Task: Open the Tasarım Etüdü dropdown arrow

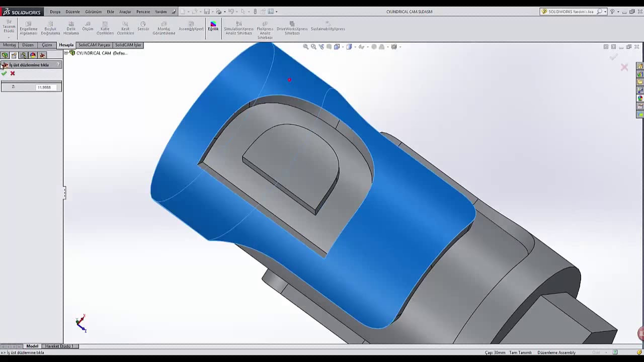Action: (9, 37)
